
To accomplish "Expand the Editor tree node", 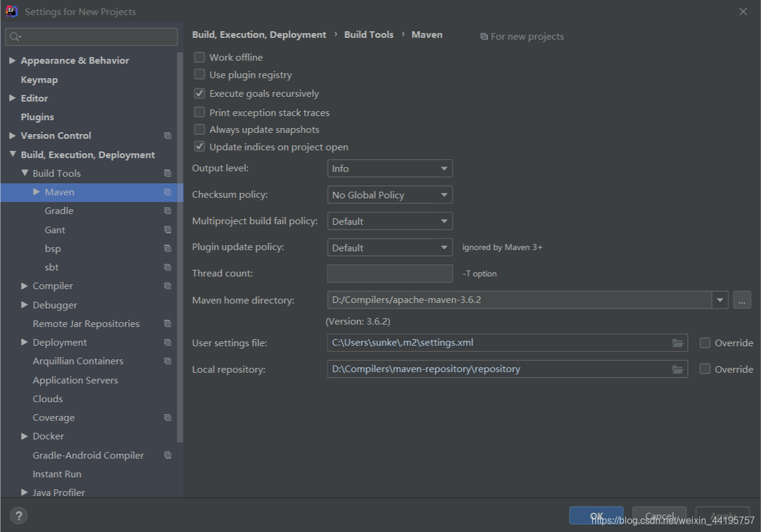I will (13, 98).
